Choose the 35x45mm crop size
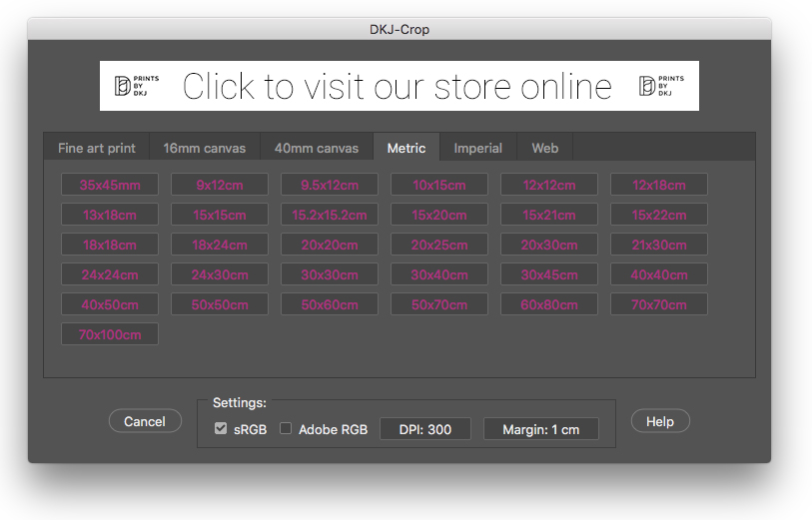 [110, 185]
